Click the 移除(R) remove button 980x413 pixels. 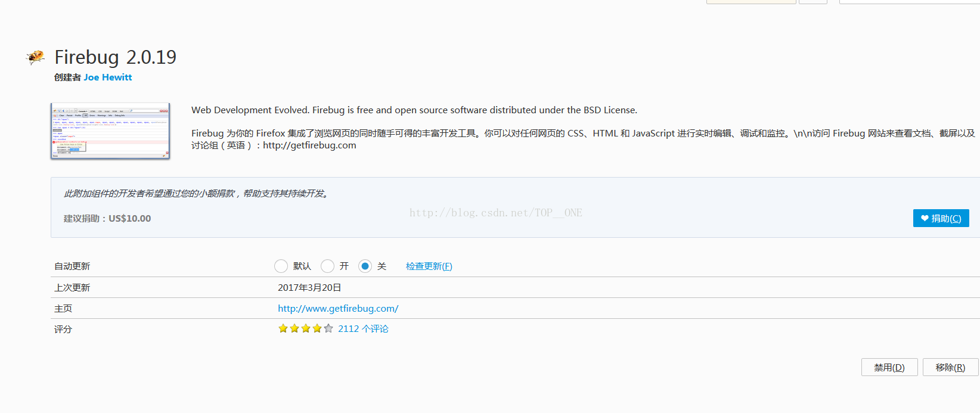tap(950, 367)
